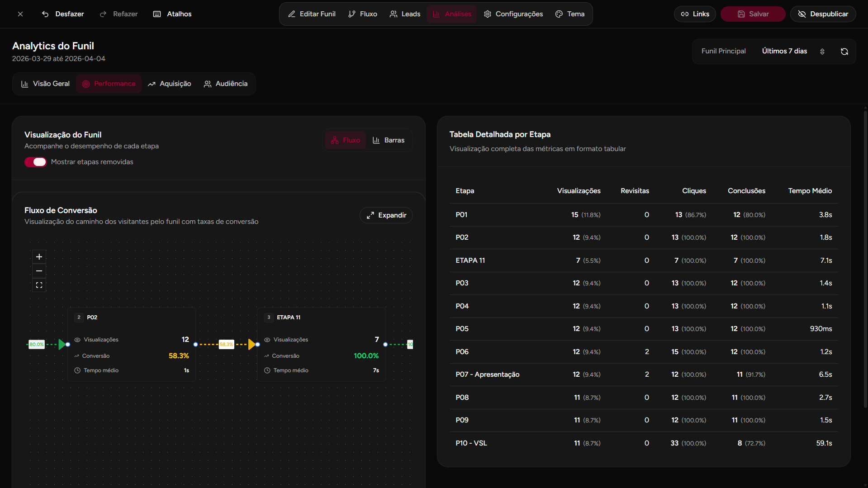Screen dimensions: 868x488
Task: Open the Leads section in top menu
Action: point(405,14)
